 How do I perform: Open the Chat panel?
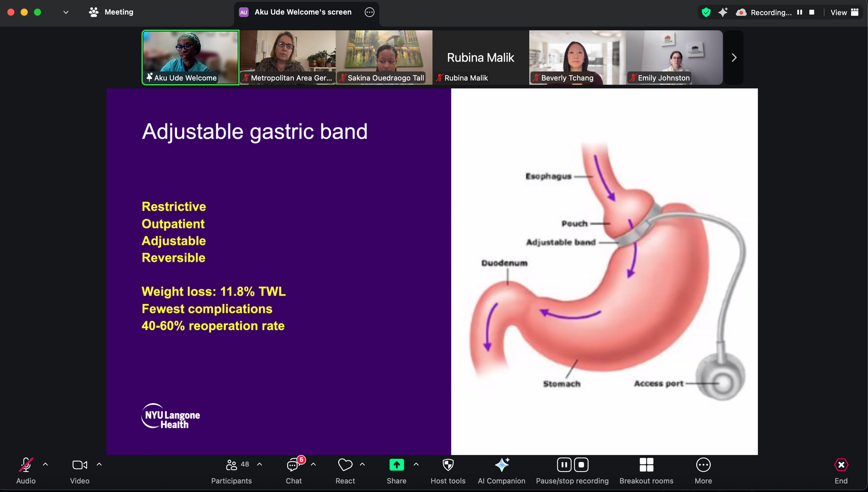(x=293, y=470)
